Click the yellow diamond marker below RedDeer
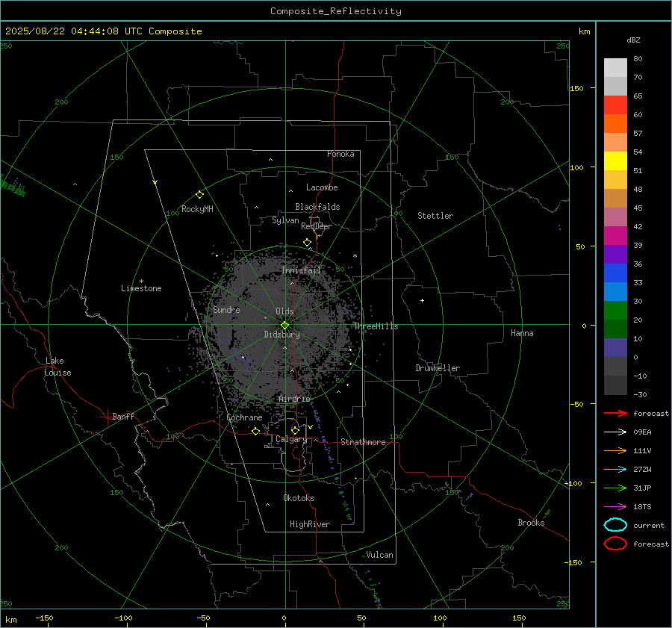This screenshot has height=628, width=672. tap(307, 243)
